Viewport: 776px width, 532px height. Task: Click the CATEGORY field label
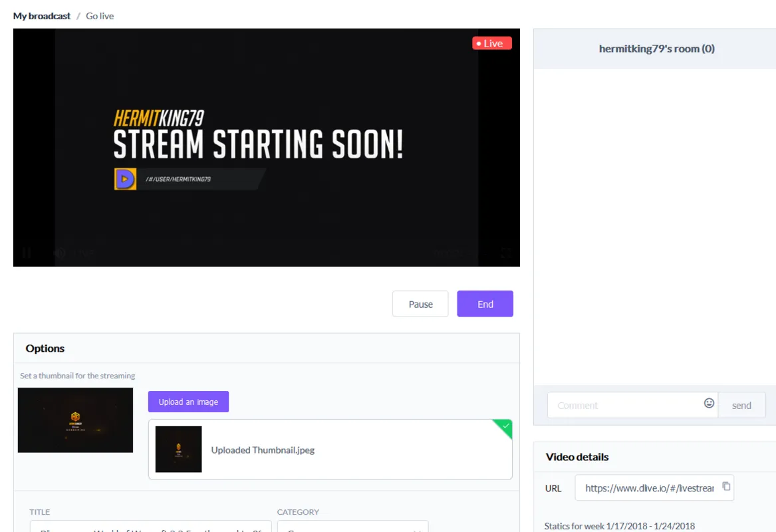pos(298,511)
